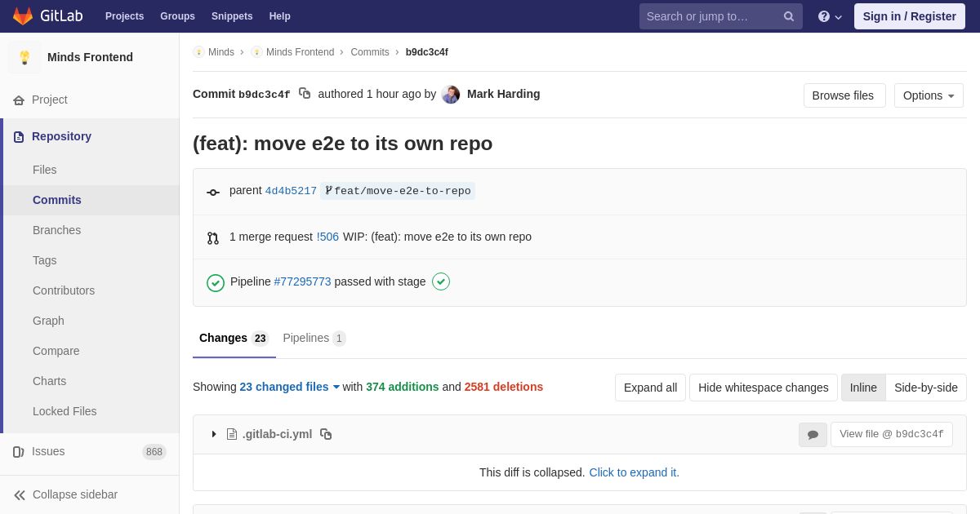Image resolution: width=980 pixels, height=514 pixels.
Task: Click Mark Harding author name
Action: [503, 94]
